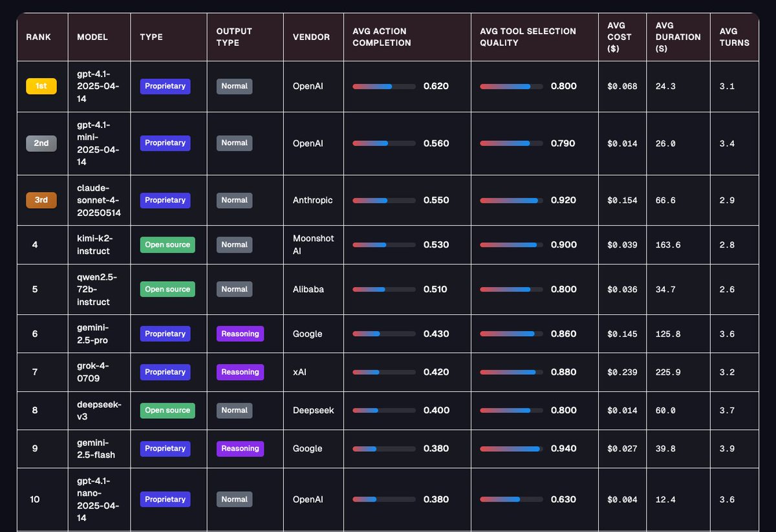
Task: Click the Moonshot AI vendor cell
Action: click(314, 244)
